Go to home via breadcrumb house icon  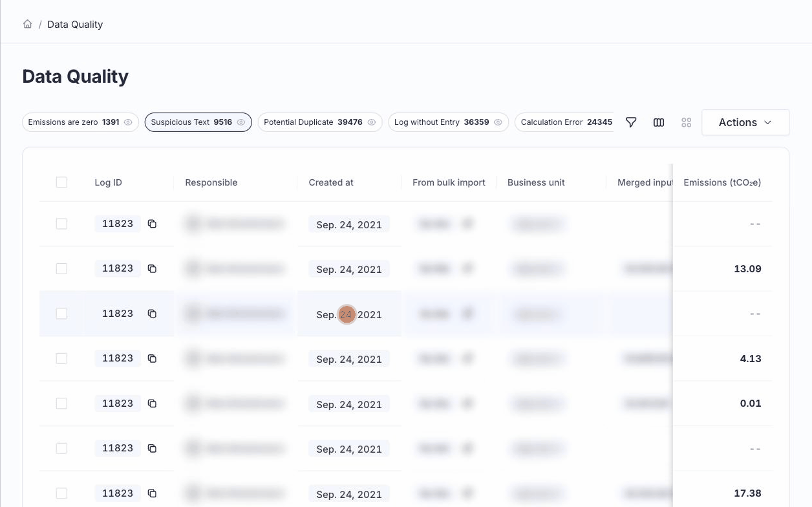[x=27, y=25]
